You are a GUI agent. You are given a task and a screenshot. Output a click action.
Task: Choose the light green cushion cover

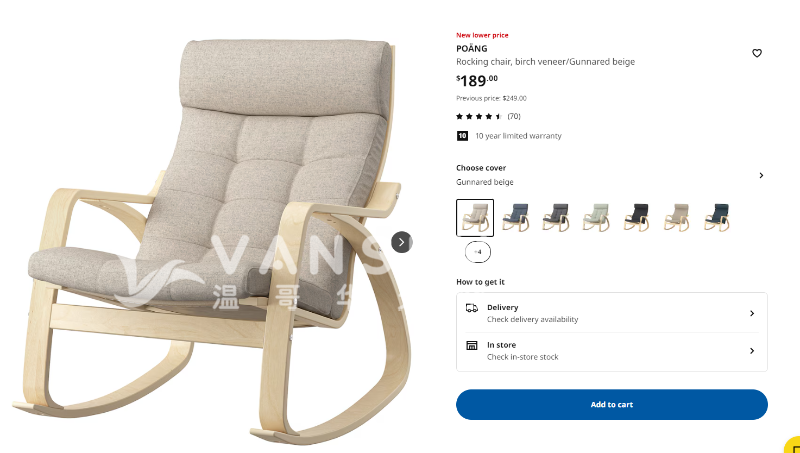pos(596,217)
